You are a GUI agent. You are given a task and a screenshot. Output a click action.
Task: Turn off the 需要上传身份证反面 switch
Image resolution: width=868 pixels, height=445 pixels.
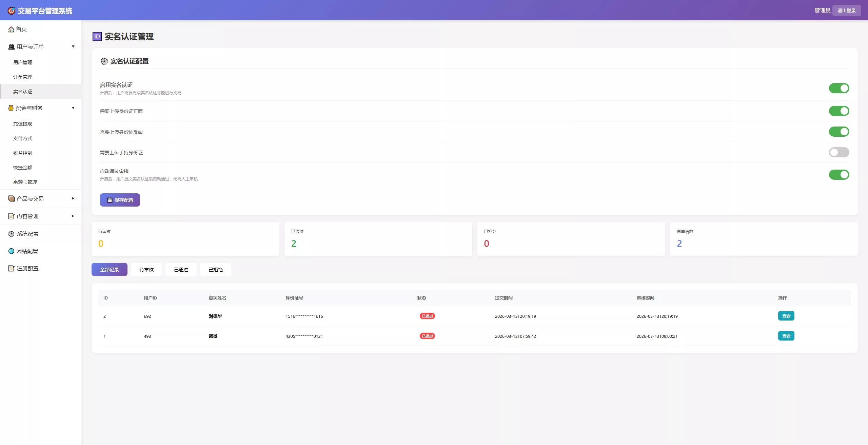point(839,132)
